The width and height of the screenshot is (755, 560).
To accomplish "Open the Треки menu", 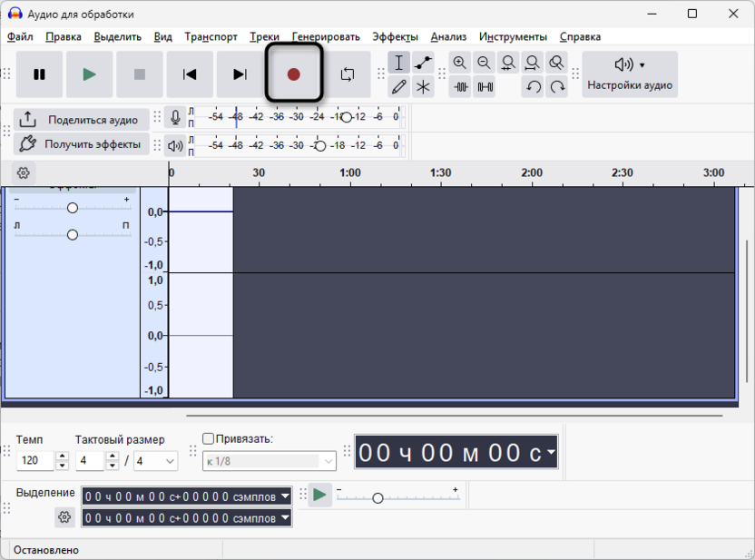I will [x=264, y=36].
